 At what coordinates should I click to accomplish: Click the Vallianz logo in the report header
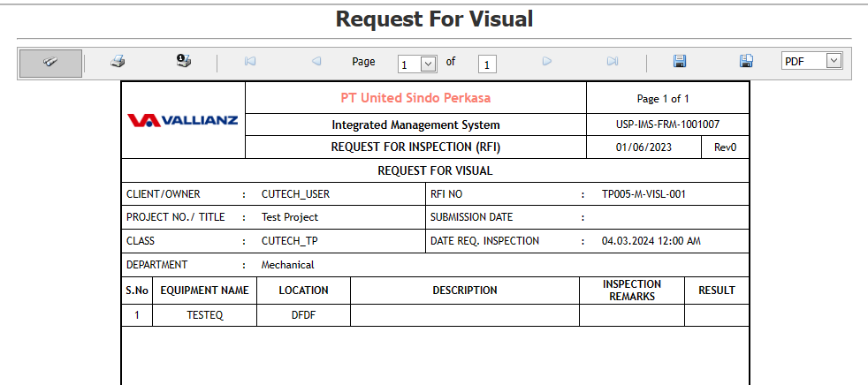tap(183, 120)
